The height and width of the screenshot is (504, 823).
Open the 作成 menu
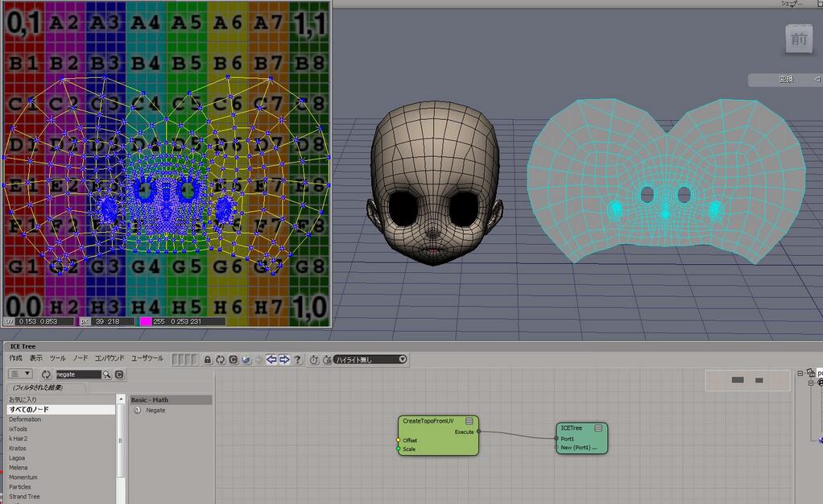(x=16, y=358)
